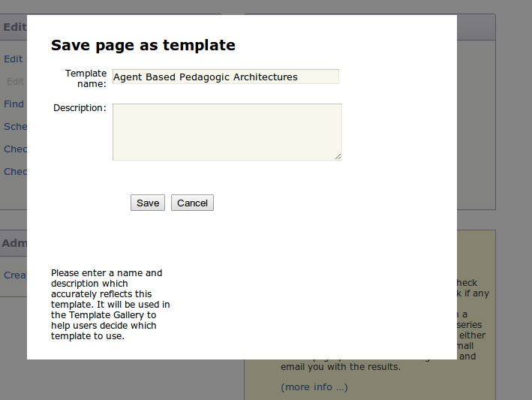This screenshot has width=532, height=400.
Task: Open the partially hidden Sche link
Action: pyautogui.click(x=14, y=127)
